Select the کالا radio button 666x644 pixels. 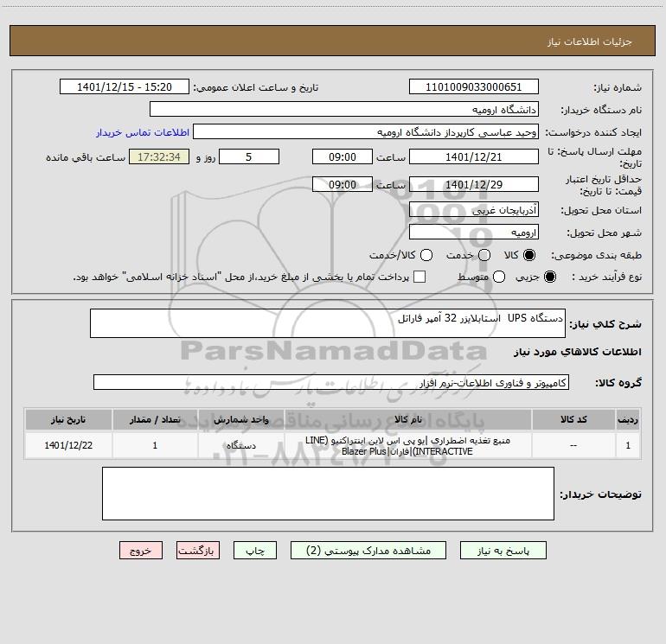pyautogui.click(x=529, y=255)
